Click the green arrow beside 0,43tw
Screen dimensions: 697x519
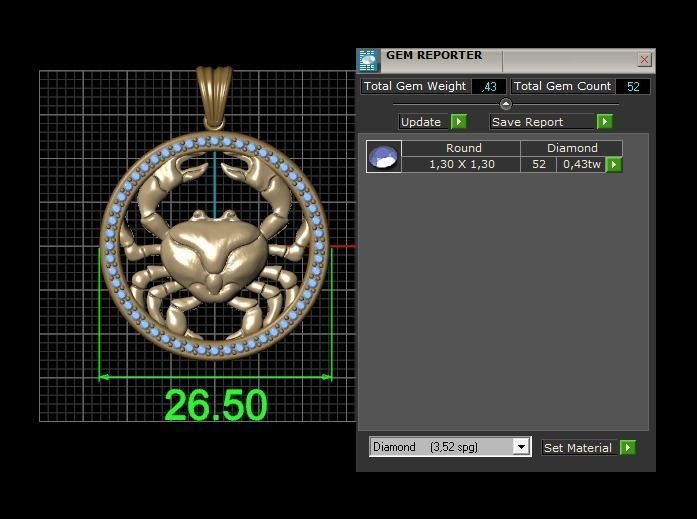click(x=614, y=164)
